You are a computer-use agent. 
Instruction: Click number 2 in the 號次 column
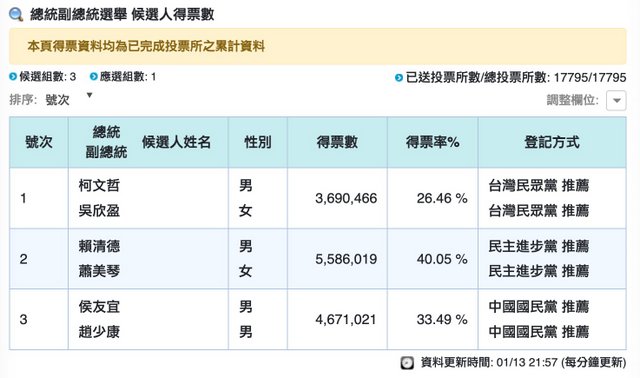point(23,259)
